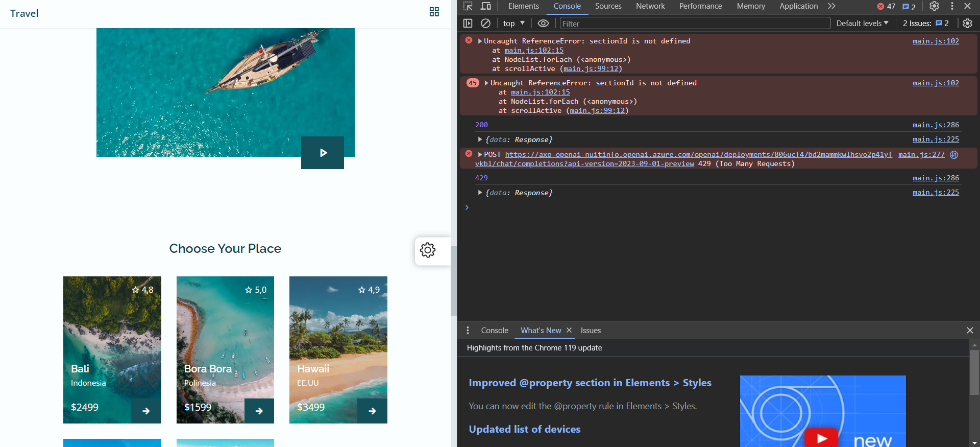Open the Memory tab
The image size is (980, 447).
point(751,6)
